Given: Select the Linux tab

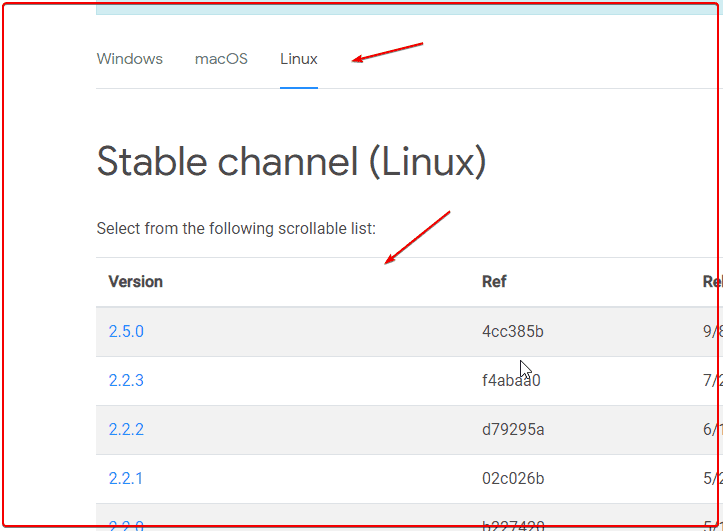Looking at the screenshot, I should (x=299, y=59).
